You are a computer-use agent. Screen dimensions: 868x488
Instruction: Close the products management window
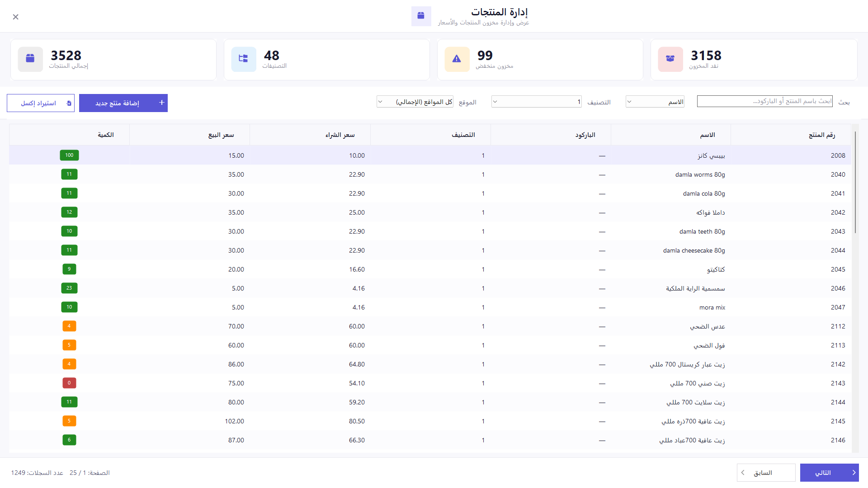(x=15, y=17)
